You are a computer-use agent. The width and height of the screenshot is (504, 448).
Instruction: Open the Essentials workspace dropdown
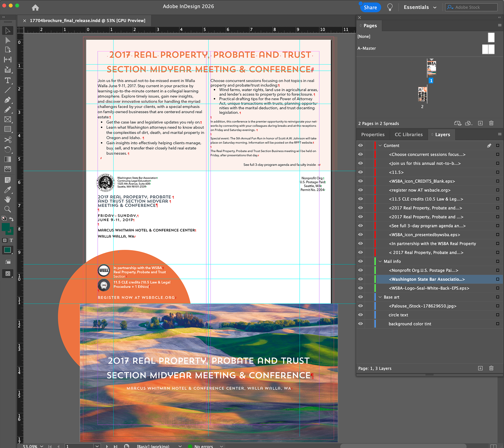click(420, 7)
